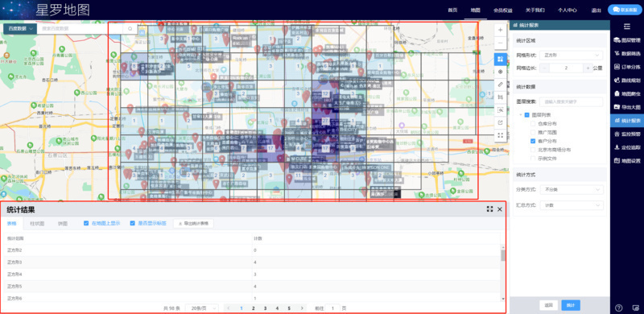Screen dimensions: 644x314
Task: Increase grid side length with plus stepper
Action: coord(588,68)
